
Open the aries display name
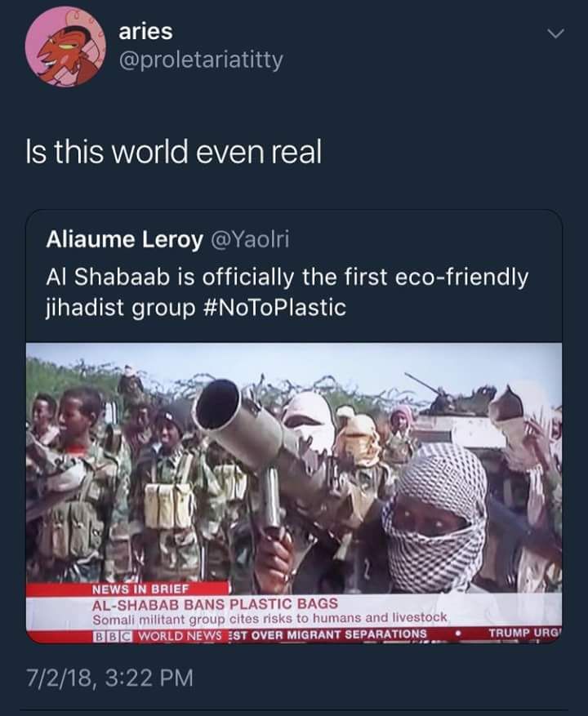[145, 32]
